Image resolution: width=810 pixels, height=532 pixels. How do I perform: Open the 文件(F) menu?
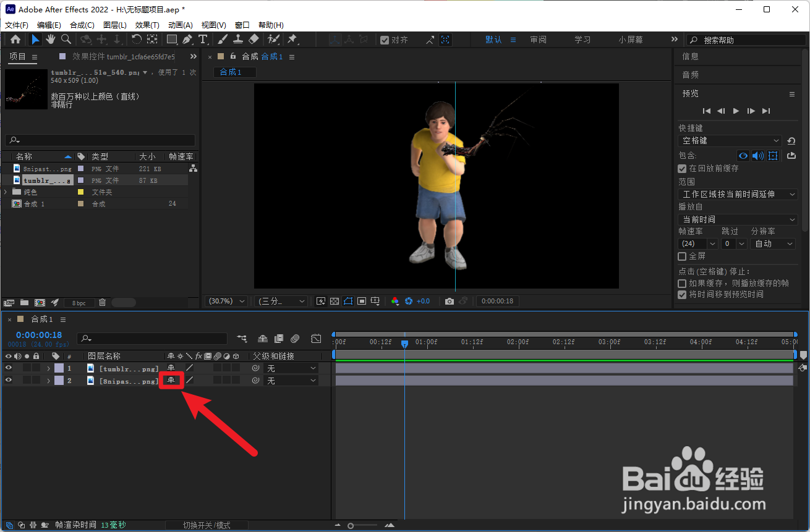[x=17, y=25]
